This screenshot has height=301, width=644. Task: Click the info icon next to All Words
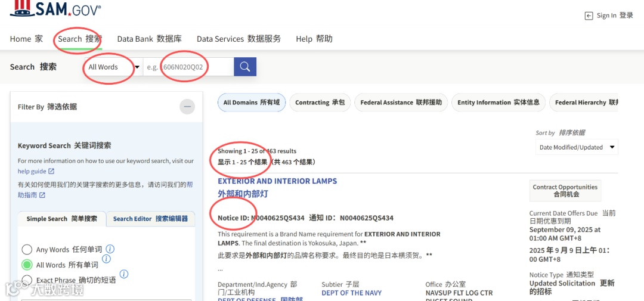pyautogui.click(x=106, y=259)
